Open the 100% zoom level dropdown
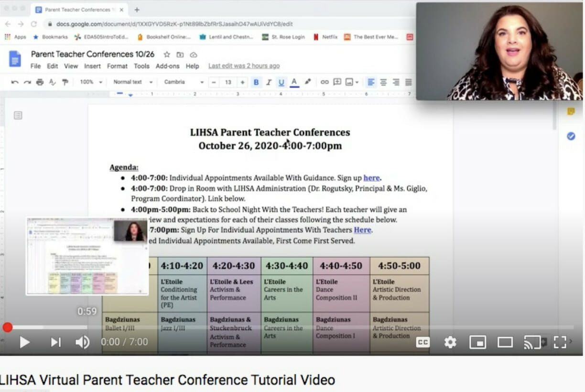Screen dimensions: 585x392 click(89, 82)
